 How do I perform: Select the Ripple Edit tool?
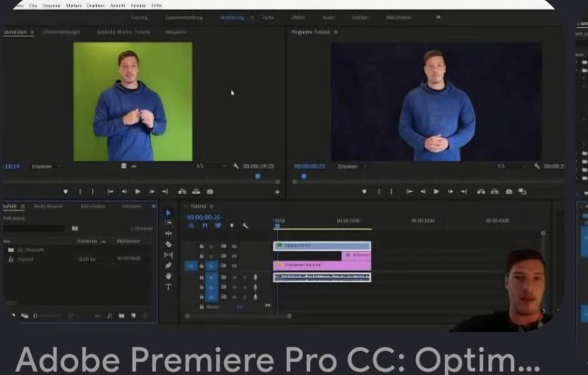tap(168, 233)
